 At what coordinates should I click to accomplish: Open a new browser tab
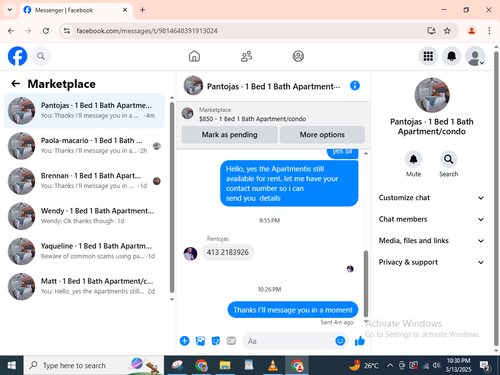(x=142, y=10)
